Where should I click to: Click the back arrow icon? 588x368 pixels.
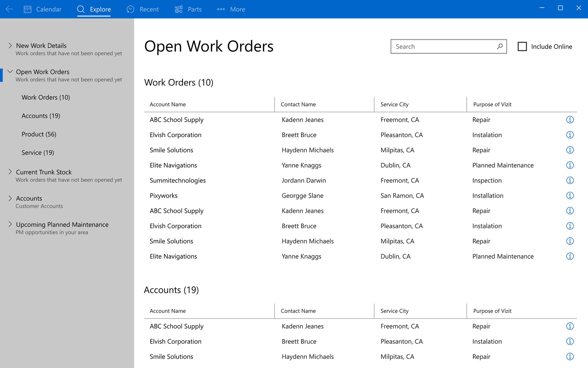[x=9, y=9]
